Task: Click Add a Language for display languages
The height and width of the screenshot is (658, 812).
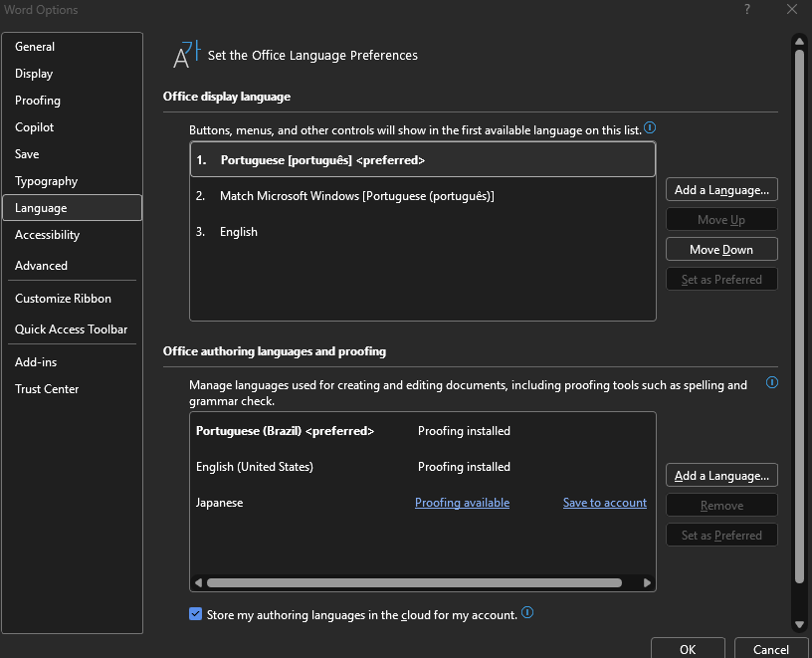Action: click(721, 189)
